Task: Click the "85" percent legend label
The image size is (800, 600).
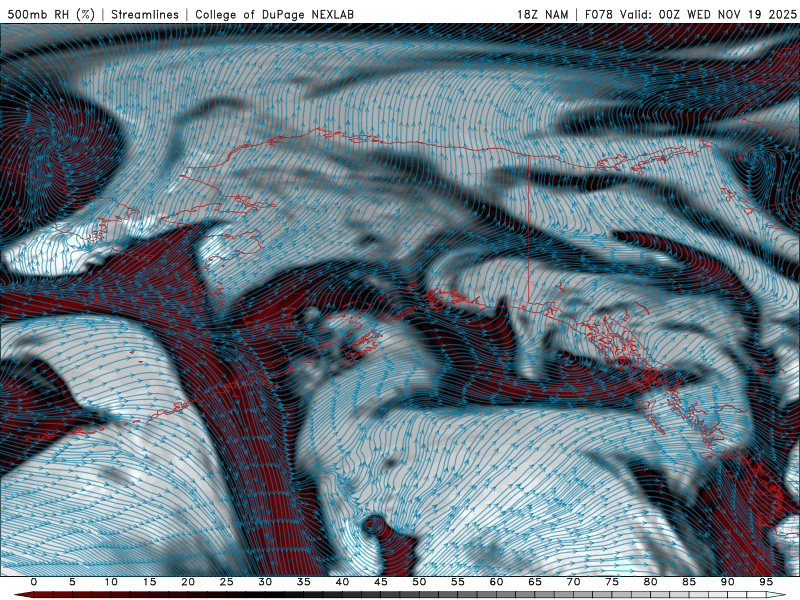Action: coord(689,582)
